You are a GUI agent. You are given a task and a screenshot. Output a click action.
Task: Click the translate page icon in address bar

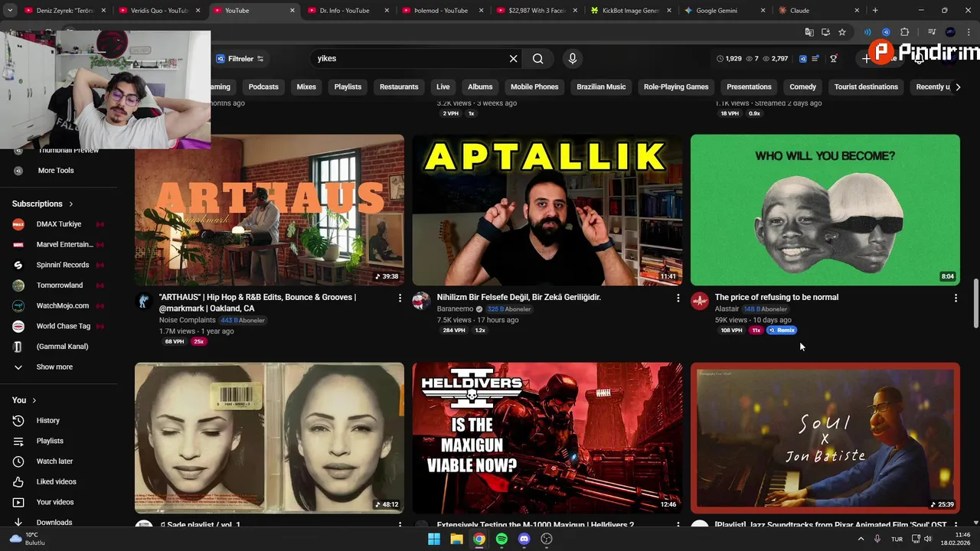pyautogui.click(x=809, y=32)
